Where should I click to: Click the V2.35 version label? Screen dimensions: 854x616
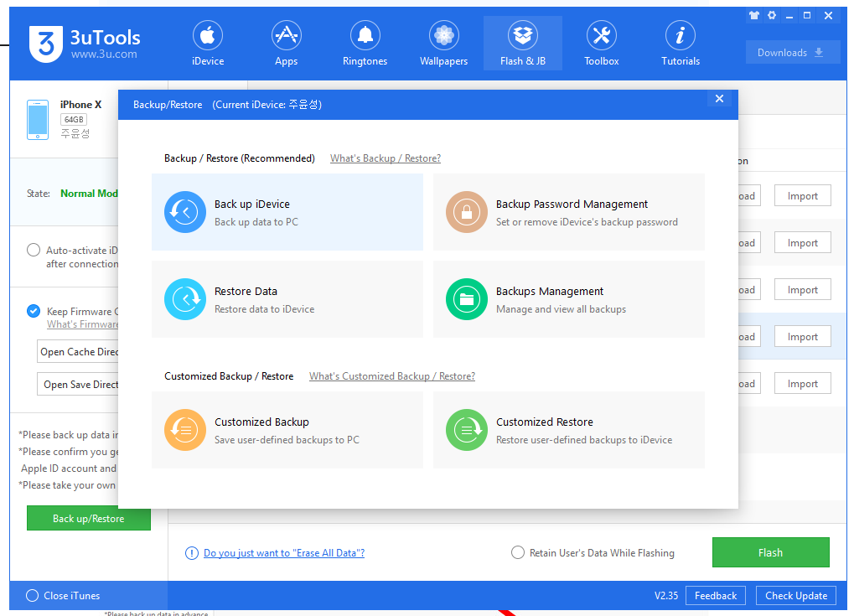tap(666, 596)
